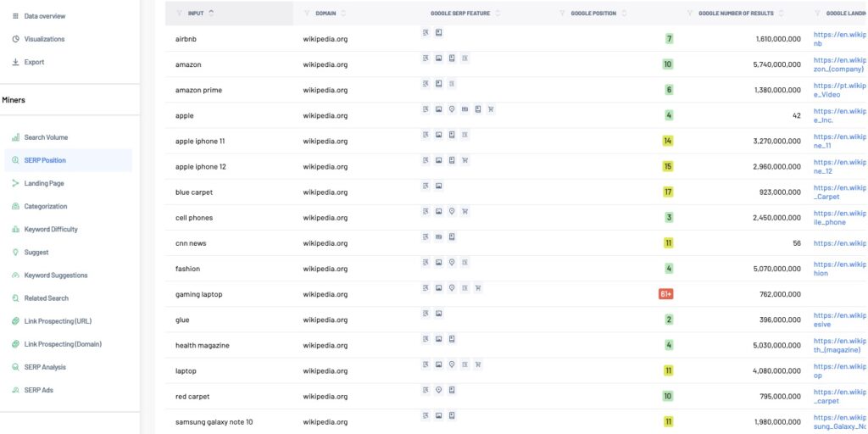This screenshot has height=434, width=868.
Task: Sort by Google Number of Results column
Action: 781,14
